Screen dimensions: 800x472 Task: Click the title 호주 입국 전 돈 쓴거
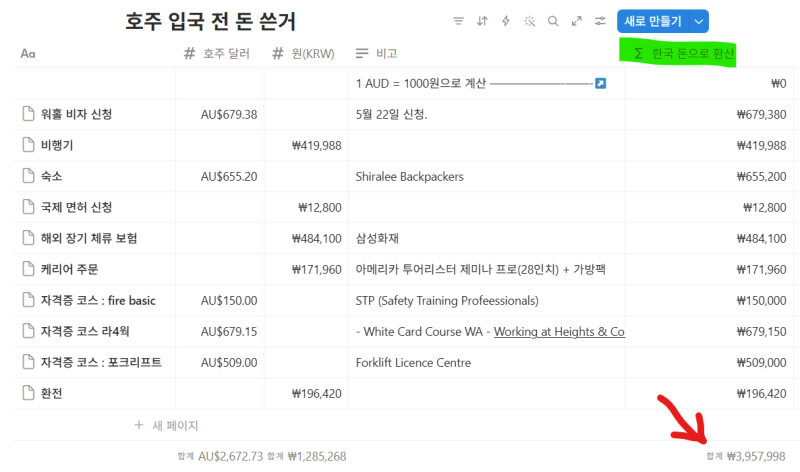(x=210, y=21)
